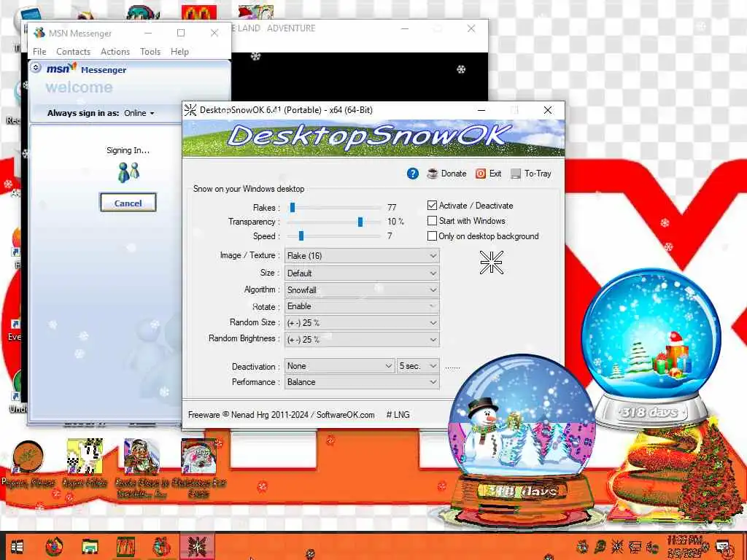Open File Explorer from the taskbar

coord(90,547)
